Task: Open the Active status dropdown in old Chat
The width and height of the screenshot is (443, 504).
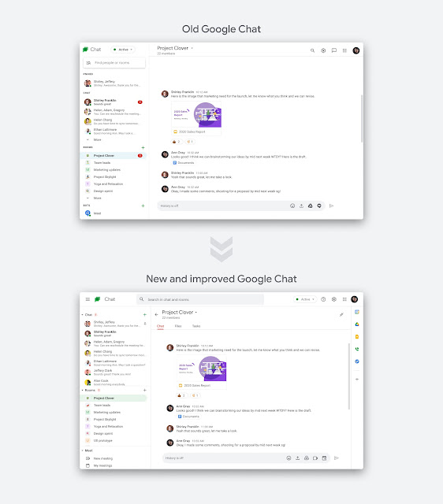Action: [123, 50]
